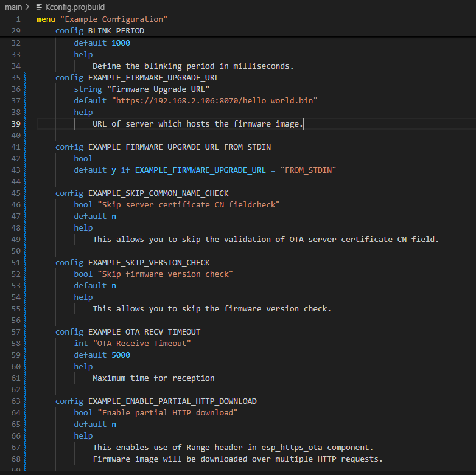Click "Maximum time for reception" text
The height and width of the screenshot is (475, 476).
tap(153, 378)
